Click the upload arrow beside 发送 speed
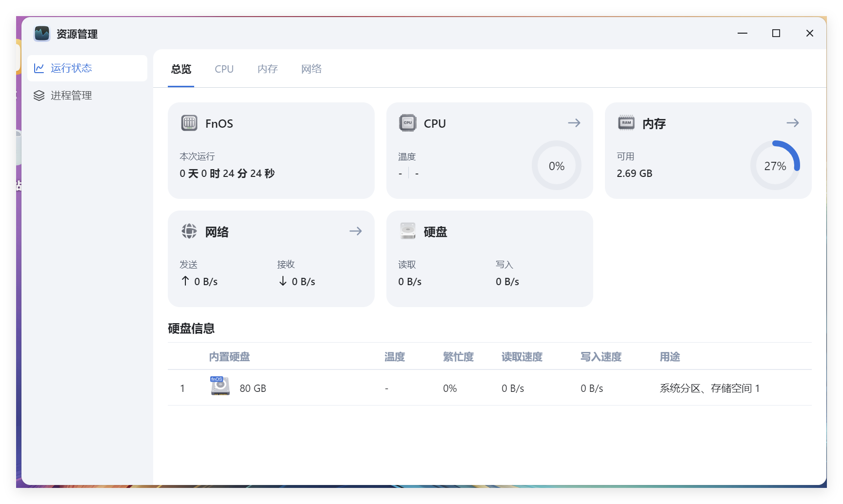The width and height of the screenshot is (843, 504). [x=185, y=281]
